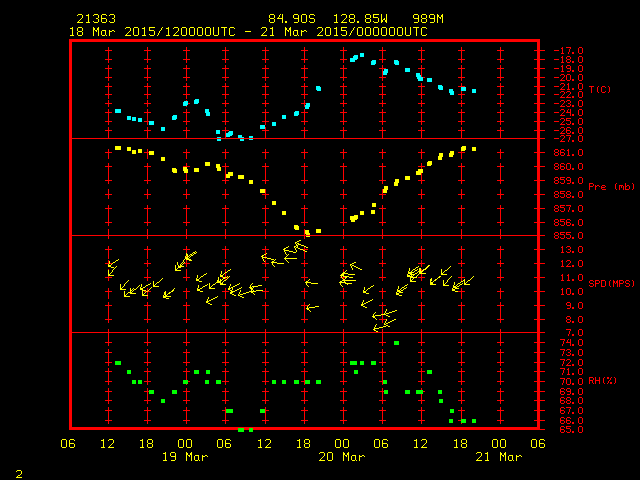The image size is (640, 480).
Task: Click the page number 2 at bottom left
Action: [x=19, y=474]
